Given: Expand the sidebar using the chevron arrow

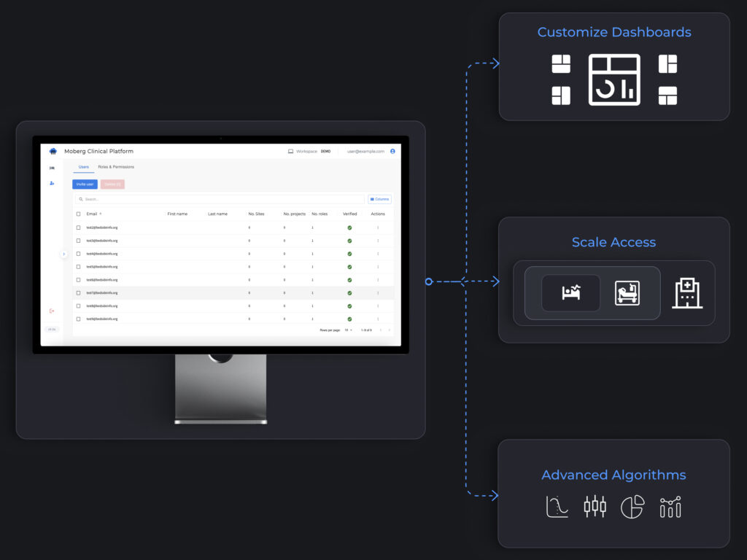Looking at the screenshot, I should [x=63, y=254].
